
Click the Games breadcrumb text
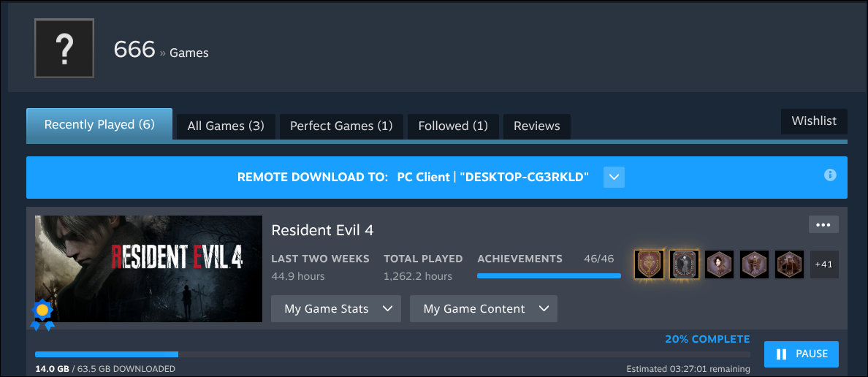(189, 53)
